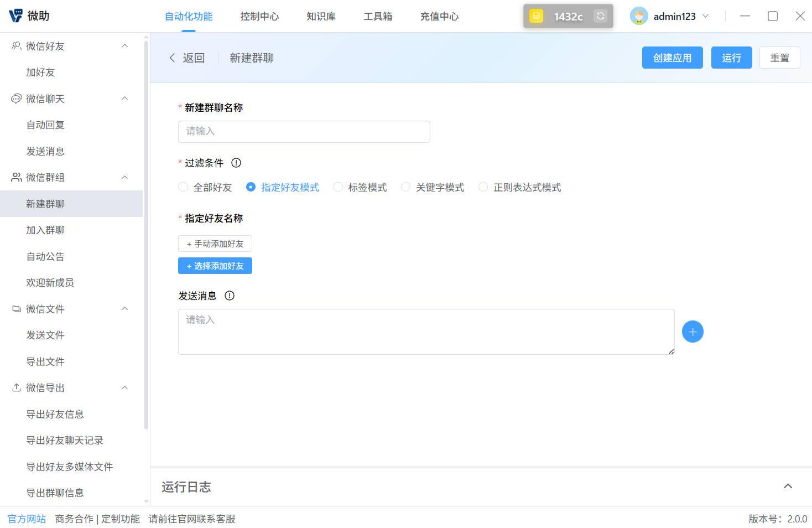Click the refresh icon next to 1432c balance
Image resolution: width=812 pixels, height=528 pixels.
click(600, 16)
